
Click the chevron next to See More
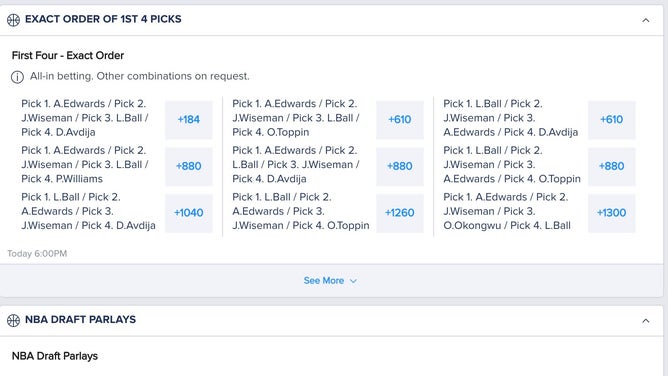pos(353,281)
